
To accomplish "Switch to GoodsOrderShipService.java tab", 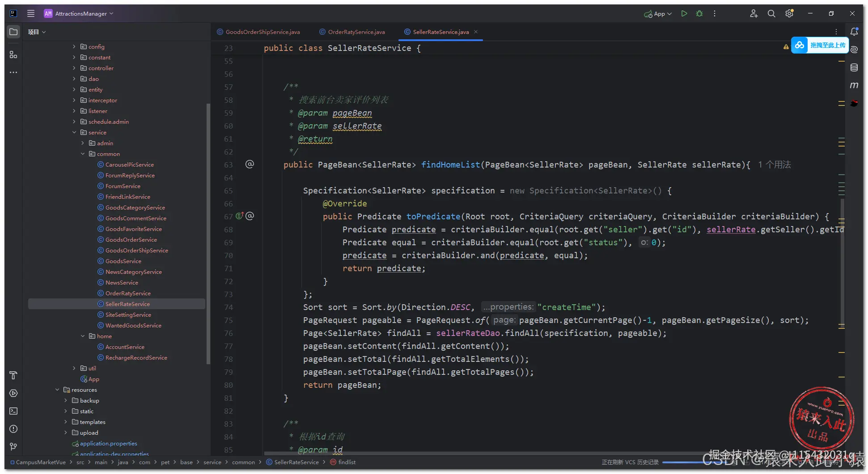I will pyautogui.click(x=258, y=32).
